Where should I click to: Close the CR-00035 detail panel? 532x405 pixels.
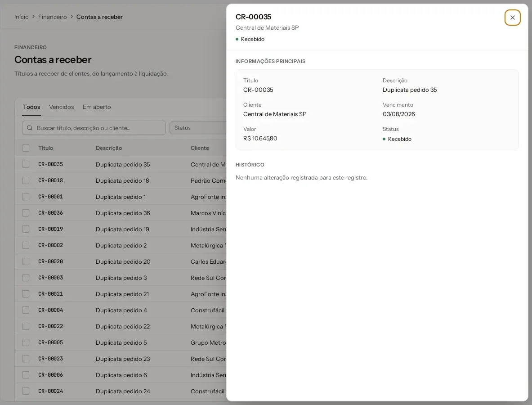click(512, 18)
